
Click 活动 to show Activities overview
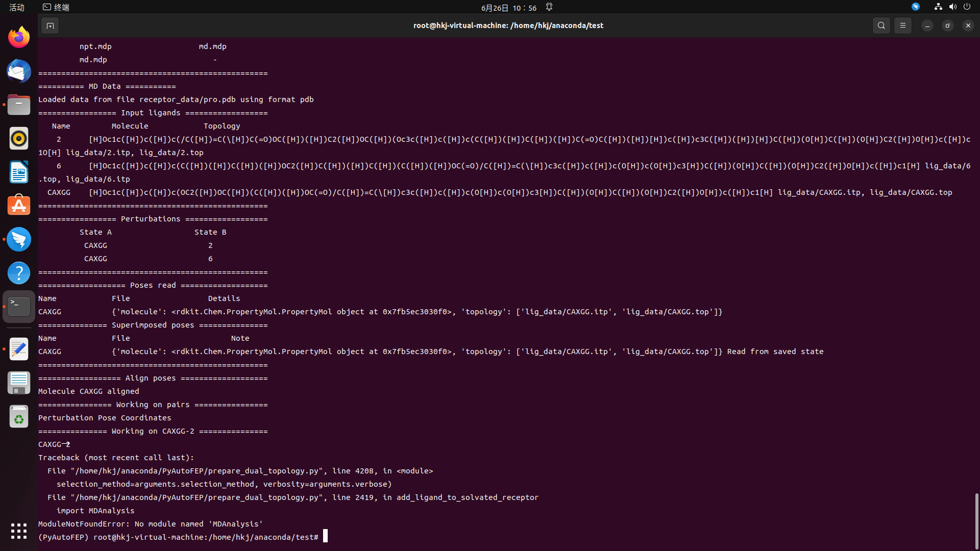click(17, 7)
